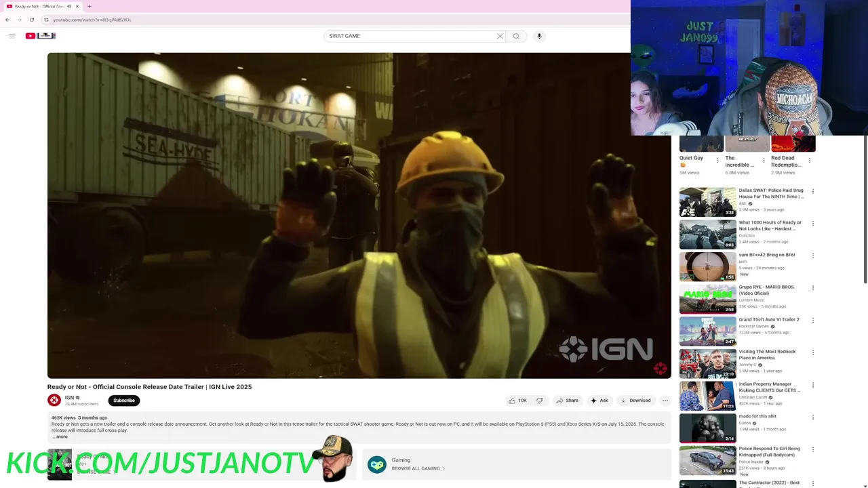Start voice search with the microphone

tap(539, 36)
